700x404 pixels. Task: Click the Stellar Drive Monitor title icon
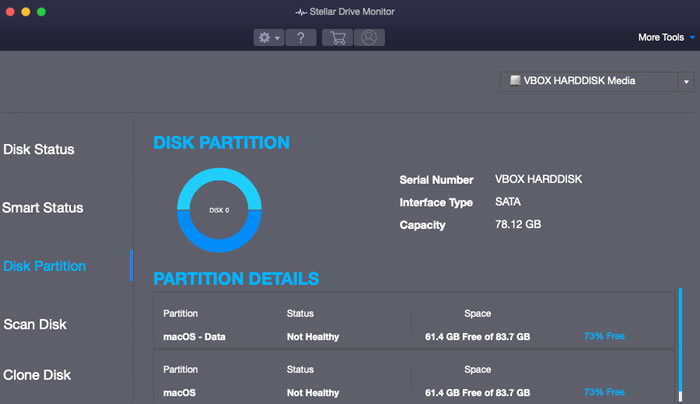[301, 12]
